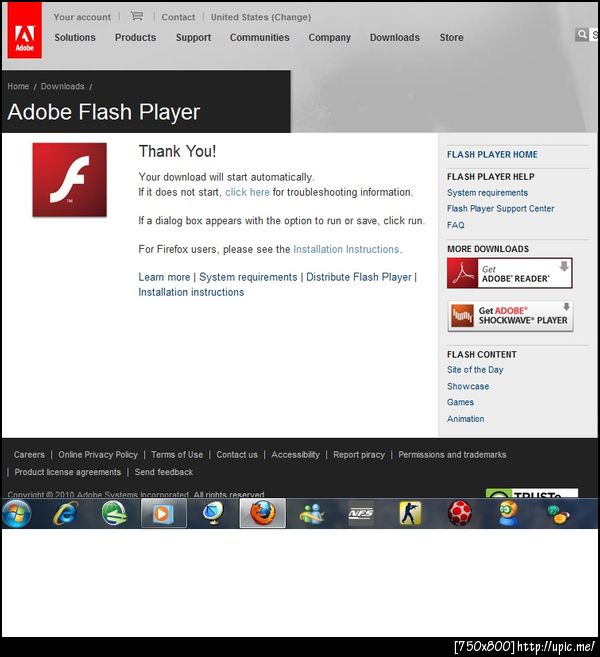
Task: Click Careers in the footer
Action: 29,455
